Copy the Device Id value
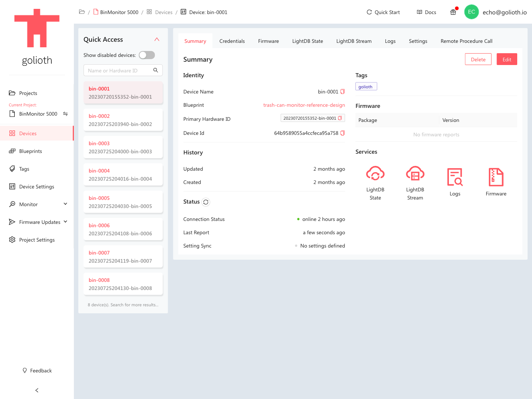 [342, 133]
